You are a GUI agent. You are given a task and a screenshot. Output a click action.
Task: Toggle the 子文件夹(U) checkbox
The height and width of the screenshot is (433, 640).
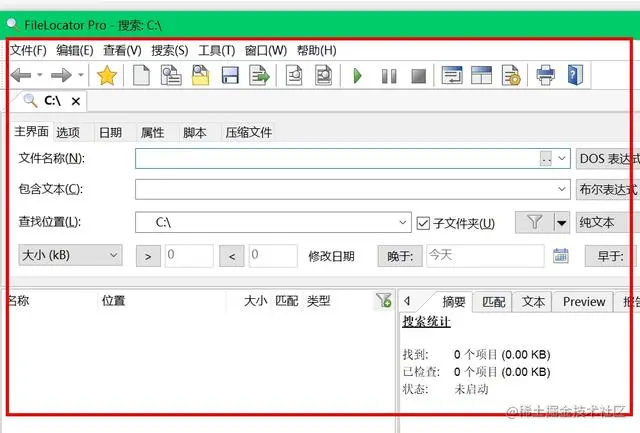(x=423, y=223)
